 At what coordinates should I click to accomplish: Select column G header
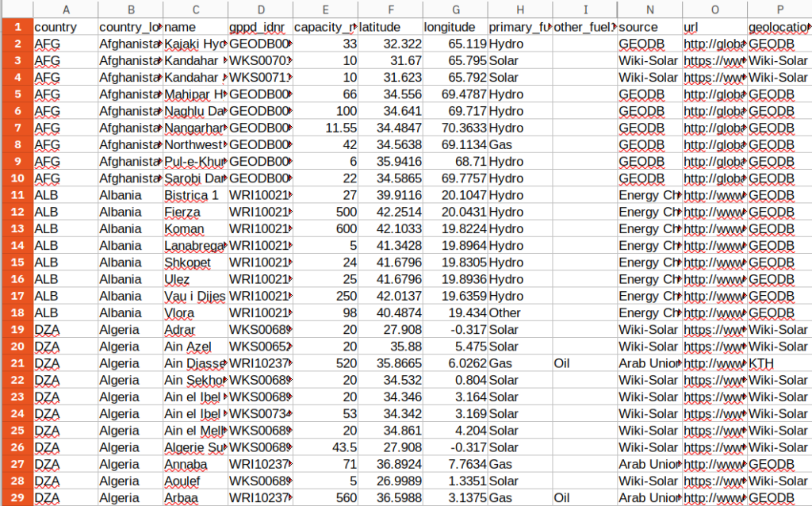[455, 10]
